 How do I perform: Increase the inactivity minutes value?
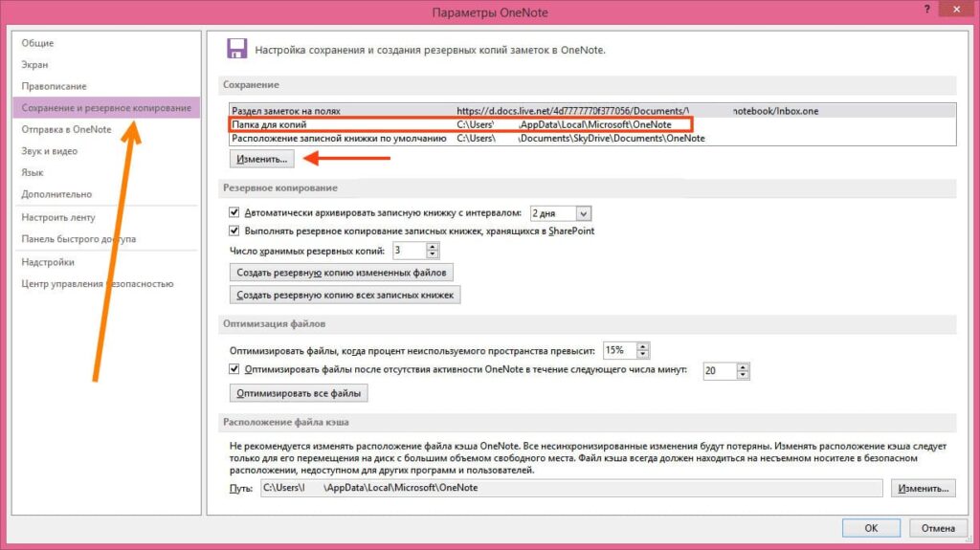coord(743,367)
